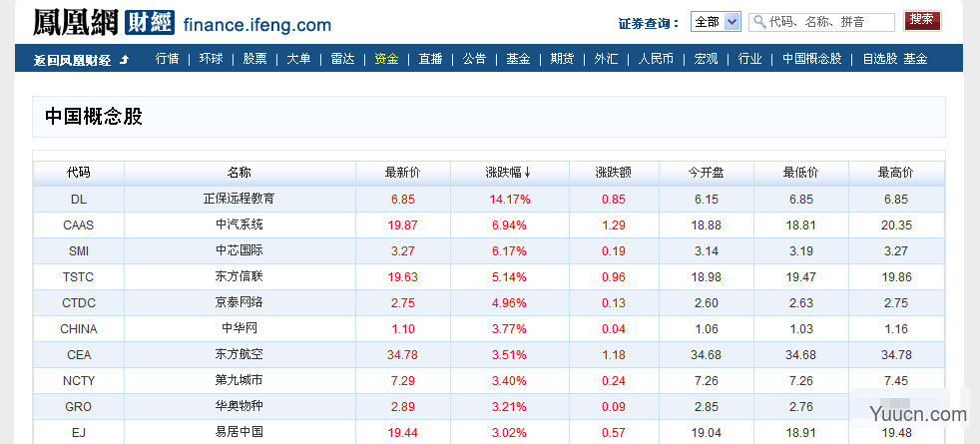Click stock code EJ
Viewport: 980px width, 444px height.
79,433
